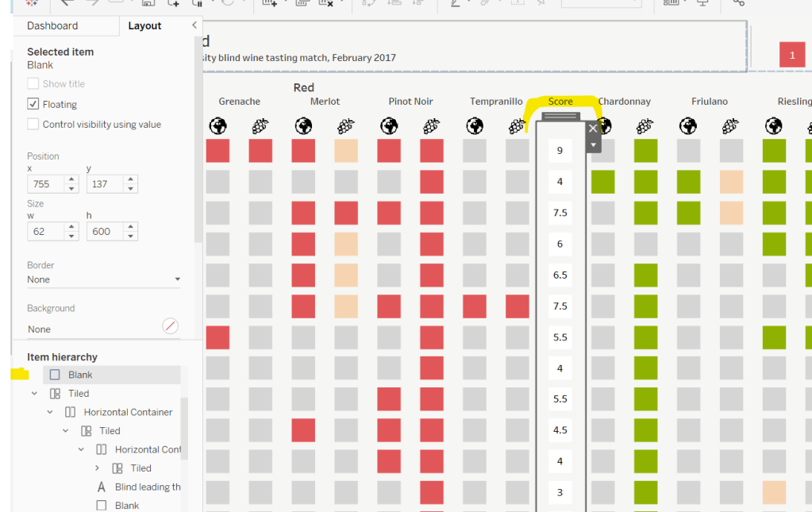Open the floating object's More Options arrow

(x=593, y=144)
